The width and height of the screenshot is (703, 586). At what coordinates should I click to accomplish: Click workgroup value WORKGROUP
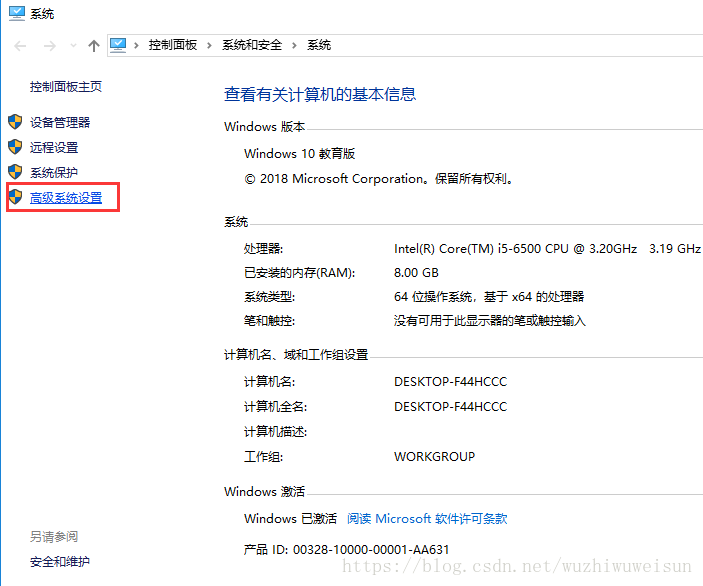pos(434,457)
